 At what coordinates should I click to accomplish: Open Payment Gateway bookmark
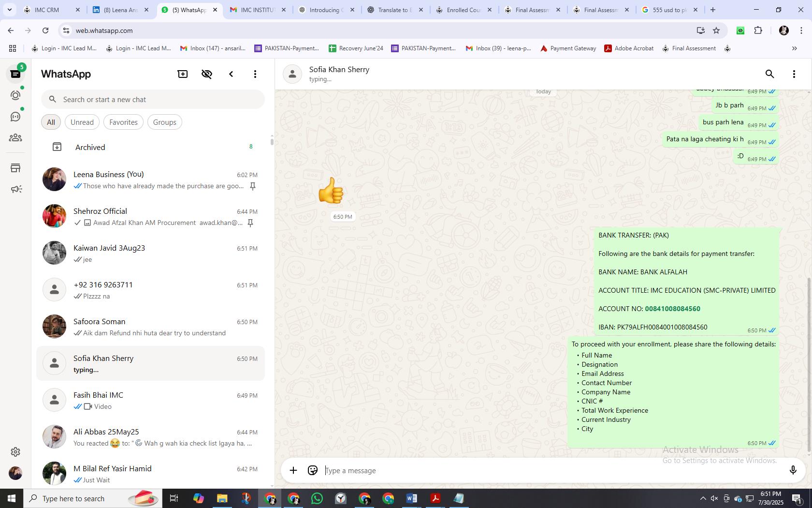tap(568, 48)
